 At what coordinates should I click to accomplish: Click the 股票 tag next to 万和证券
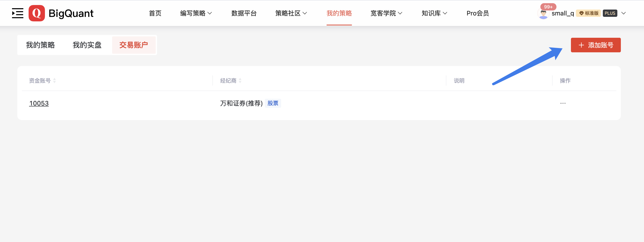273,103
